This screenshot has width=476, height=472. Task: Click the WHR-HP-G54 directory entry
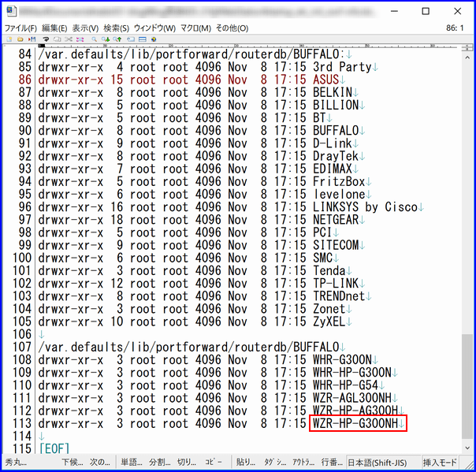click(x=345, y=385)
